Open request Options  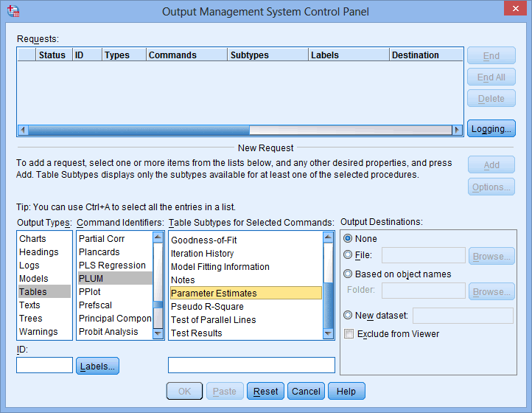pos(491,187)
